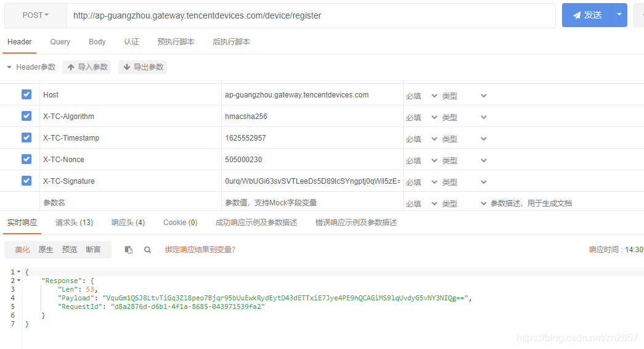Viewport: 644px width, 349px height.
Task: Click the X-TC-Signature value field
Action: (x=312, y=181)
